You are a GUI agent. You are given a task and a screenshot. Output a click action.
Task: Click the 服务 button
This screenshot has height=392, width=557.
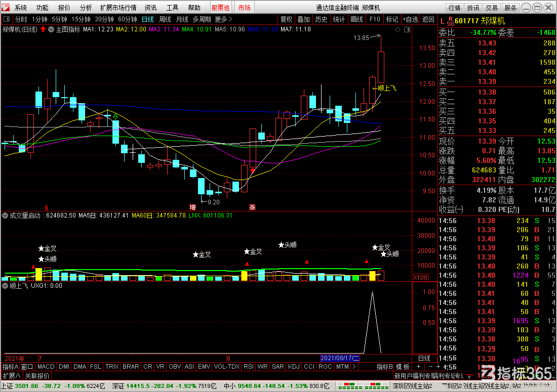[x=510, y=8]
